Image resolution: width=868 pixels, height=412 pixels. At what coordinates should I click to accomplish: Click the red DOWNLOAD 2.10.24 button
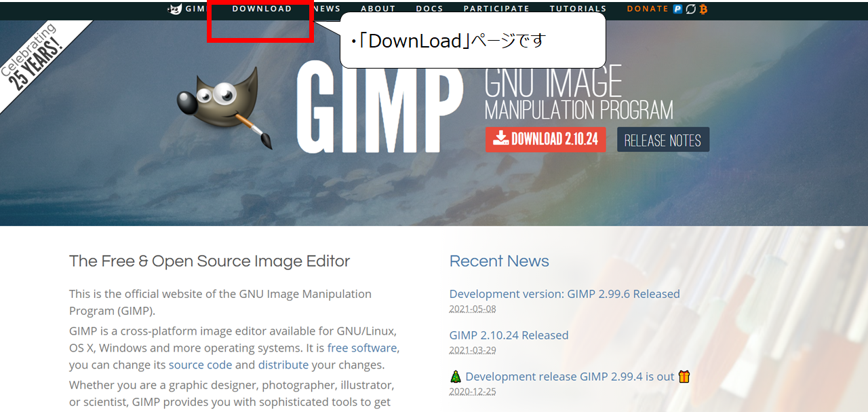[545, 139]
